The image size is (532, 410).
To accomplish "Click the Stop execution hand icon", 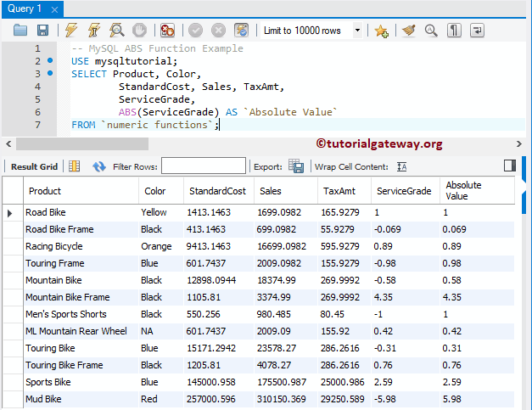I will point(139,31).
